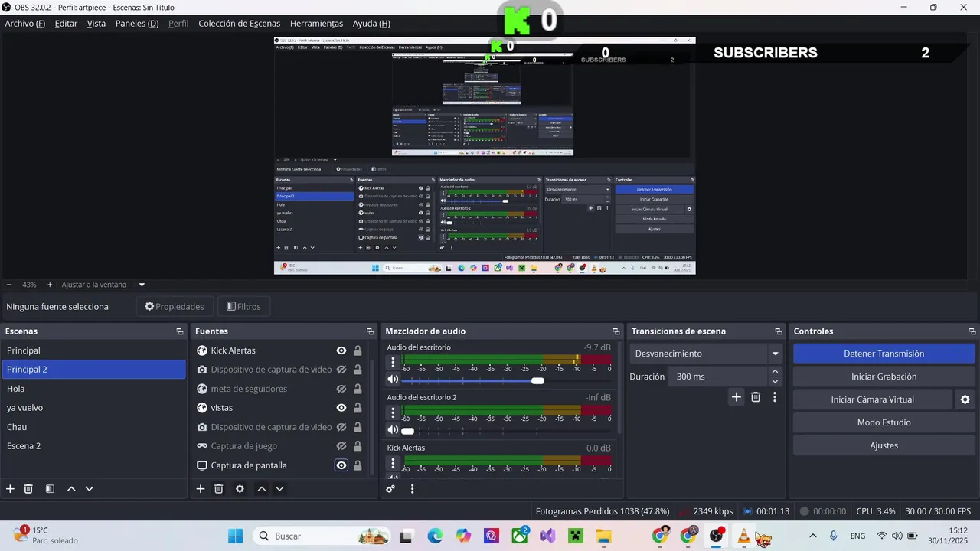Open OBS Studio icon in taskbar
This screenshot has height=551, width=980.
click(x=716, y=536)
